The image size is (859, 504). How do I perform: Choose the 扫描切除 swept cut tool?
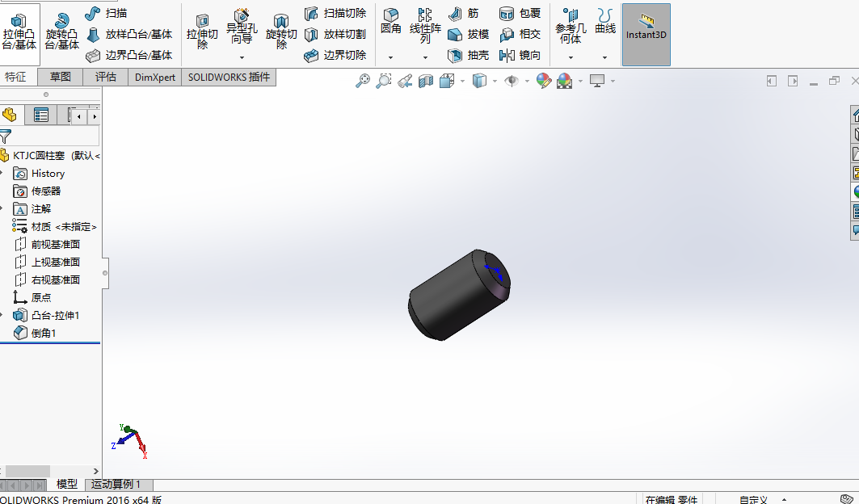[335, 13]
